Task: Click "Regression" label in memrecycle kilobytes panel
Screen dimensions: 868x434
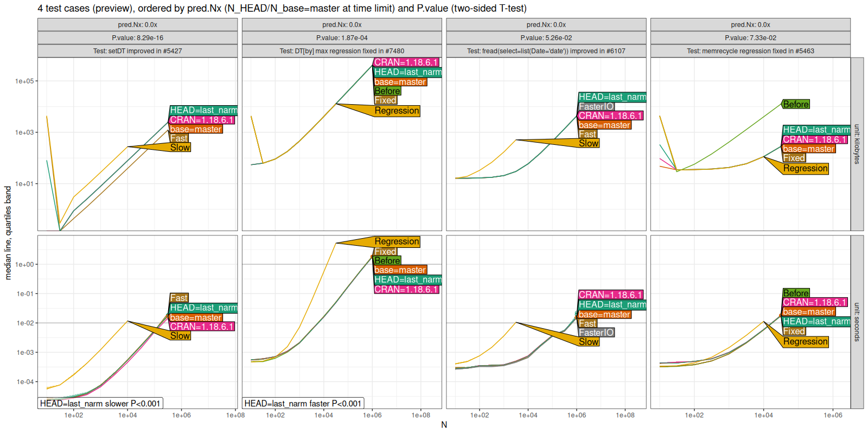Action: tap(806, 169)
